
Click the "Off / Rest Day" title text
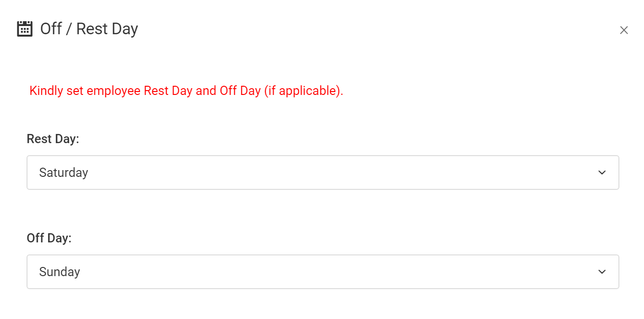click(x=89, y=29)
